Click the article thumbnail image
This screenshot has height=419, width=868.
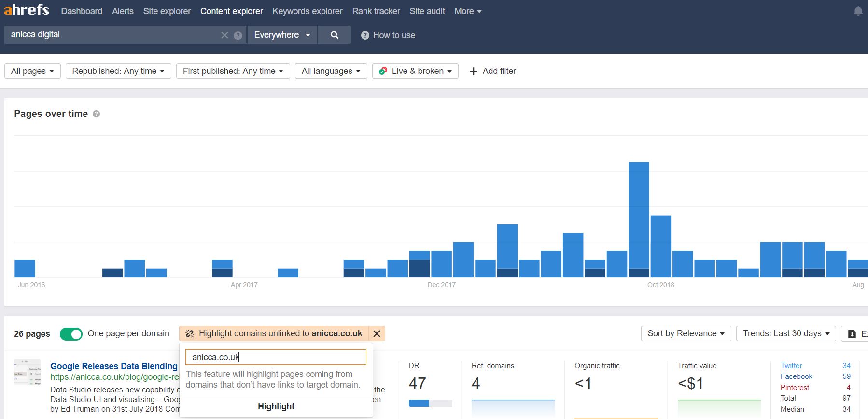pyautogui.click(x=27, y=372)
